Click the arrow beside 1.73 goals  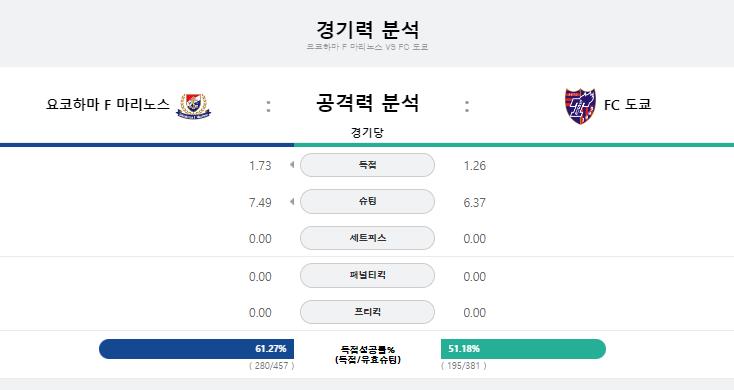292,165
